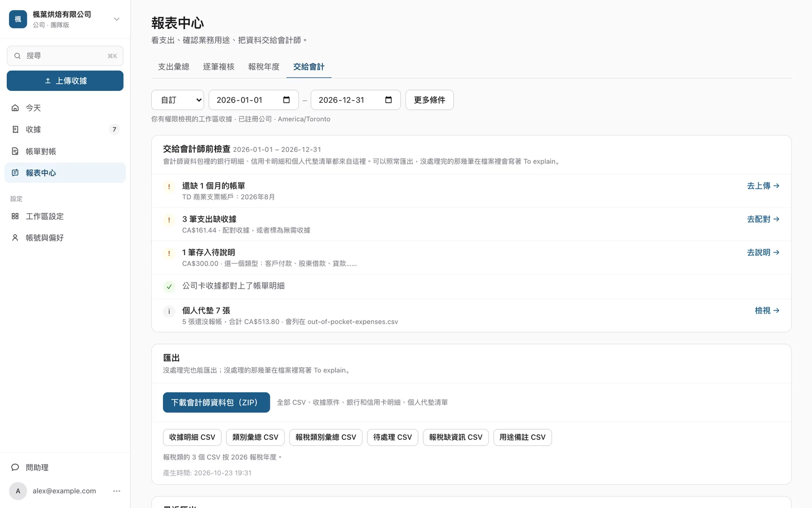Image resolution: width=812 pixels, height=508 pixels.
Task: Click the 工作區設定 grid icon
Action: (15, 216)
